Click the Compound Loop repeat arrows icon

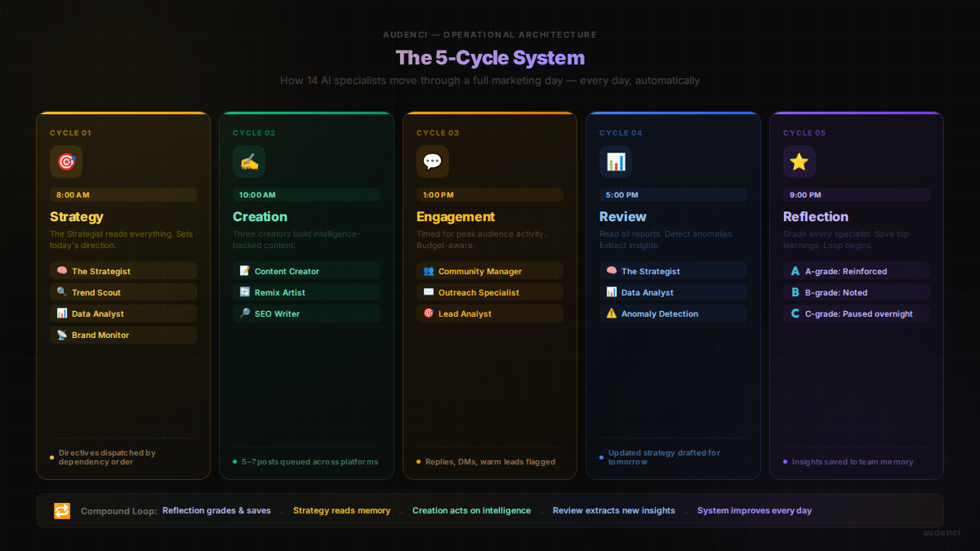point(62,511)
